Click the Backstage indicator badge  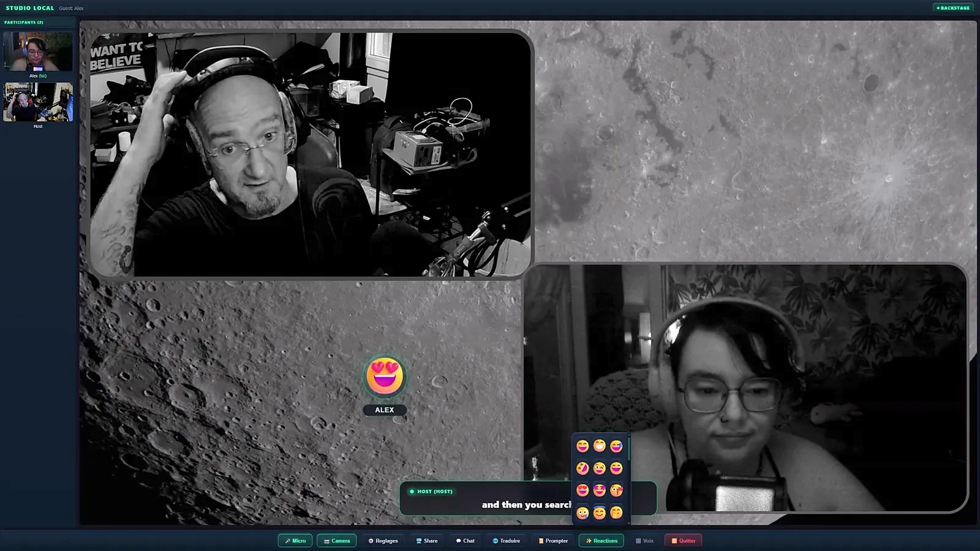[x=953, y=8]
